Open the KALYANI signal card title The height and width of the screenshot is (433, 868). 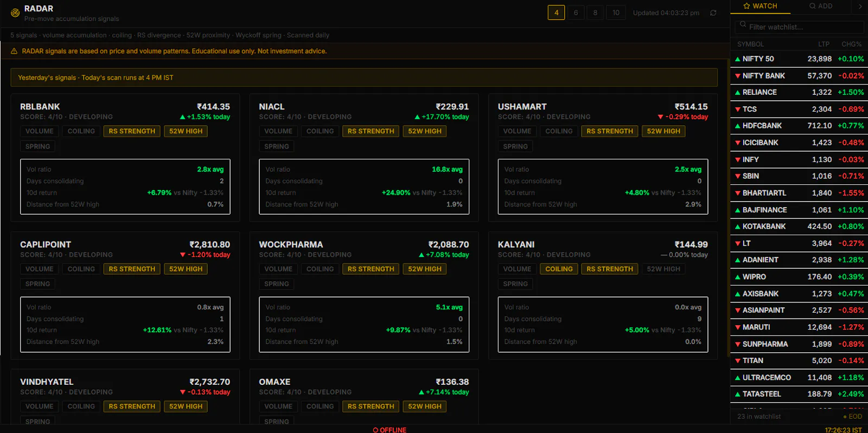click(516, 244)
